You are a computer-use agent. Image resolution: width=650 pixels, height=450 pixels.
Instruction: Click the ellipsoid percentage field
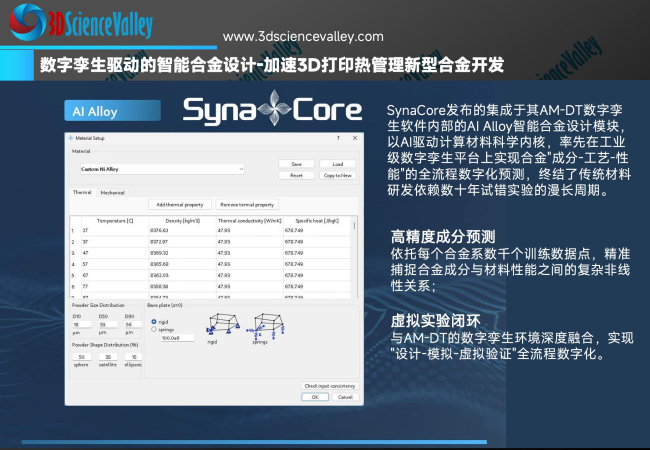133,357
